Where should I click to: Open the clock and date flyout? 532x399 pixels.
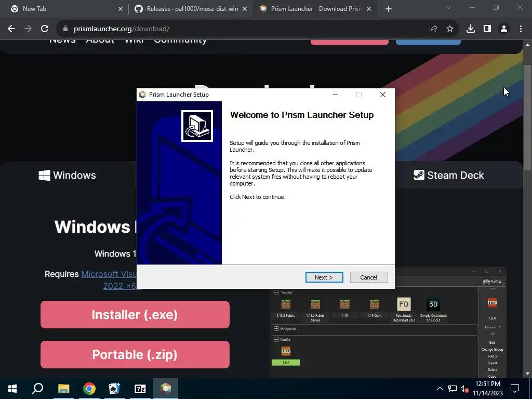[x=488, y=389]
